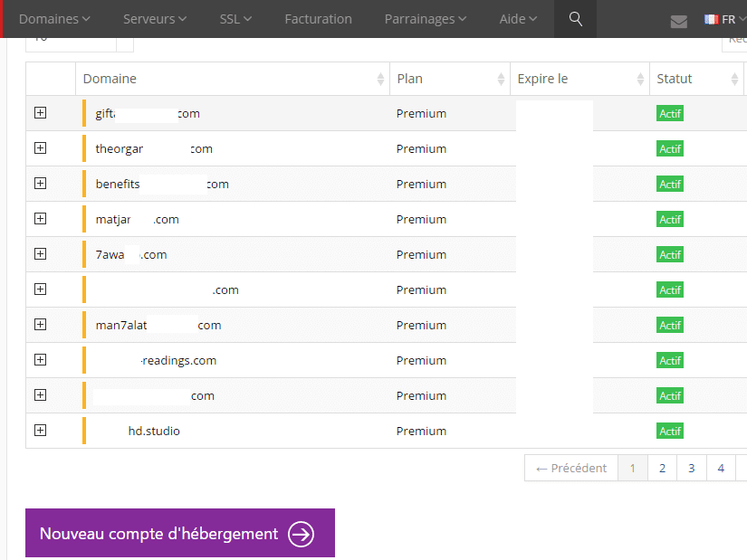The height and width of the screenshot is (560, 747).
Task: Open the Serveurs dropdown menu
Action: click(x=154, y=18)
